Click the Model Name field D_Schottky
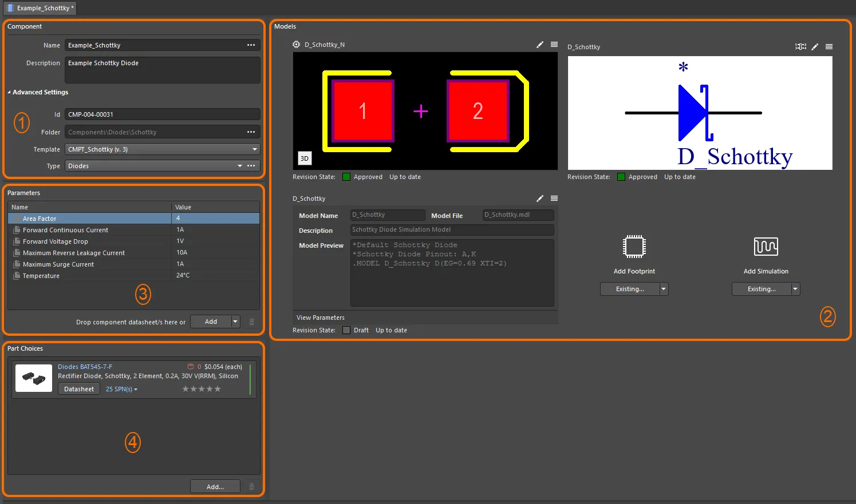856x504 pixels. (x=388, y=215)
